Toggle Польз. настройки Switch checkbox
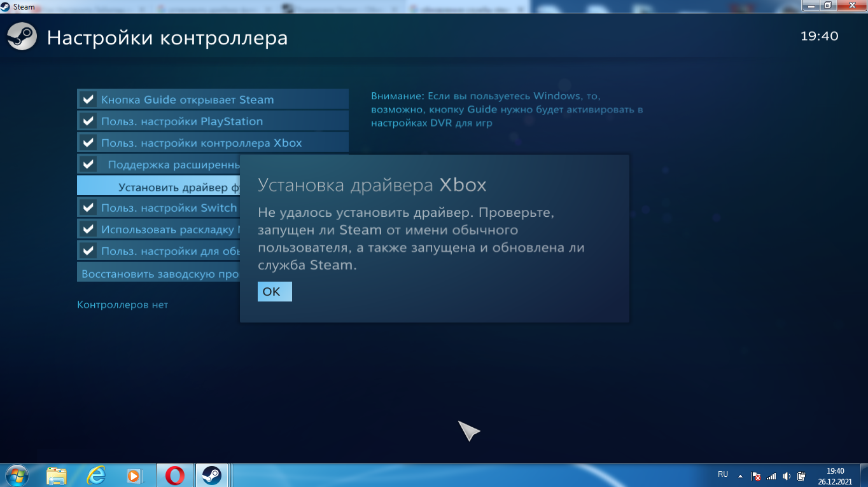 click(x=88, y=207)
